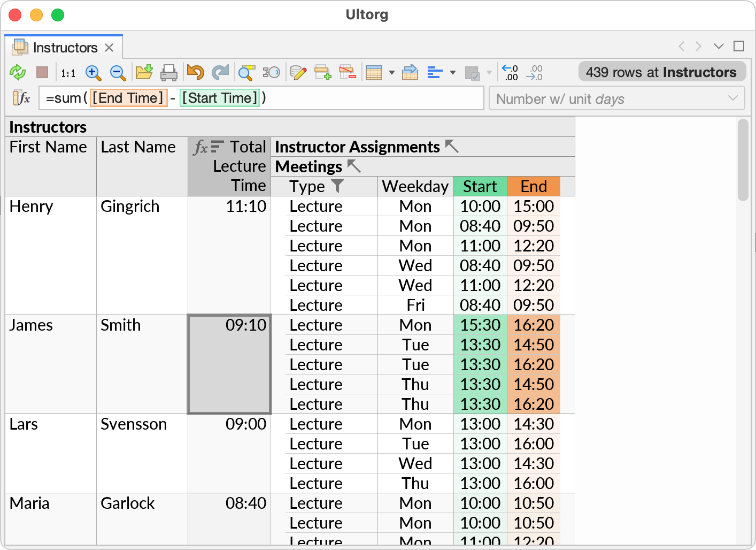Click the database pencil edit icon
The height and width of the screenshot is (550, 756).
coord(298,72)
